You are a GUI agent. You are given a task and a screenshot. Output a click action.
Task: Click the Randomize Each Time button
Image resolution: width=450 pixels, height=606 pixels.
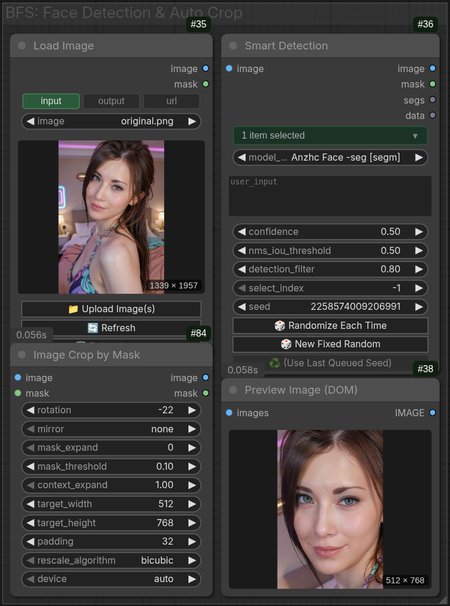click(x=331, y=325)
